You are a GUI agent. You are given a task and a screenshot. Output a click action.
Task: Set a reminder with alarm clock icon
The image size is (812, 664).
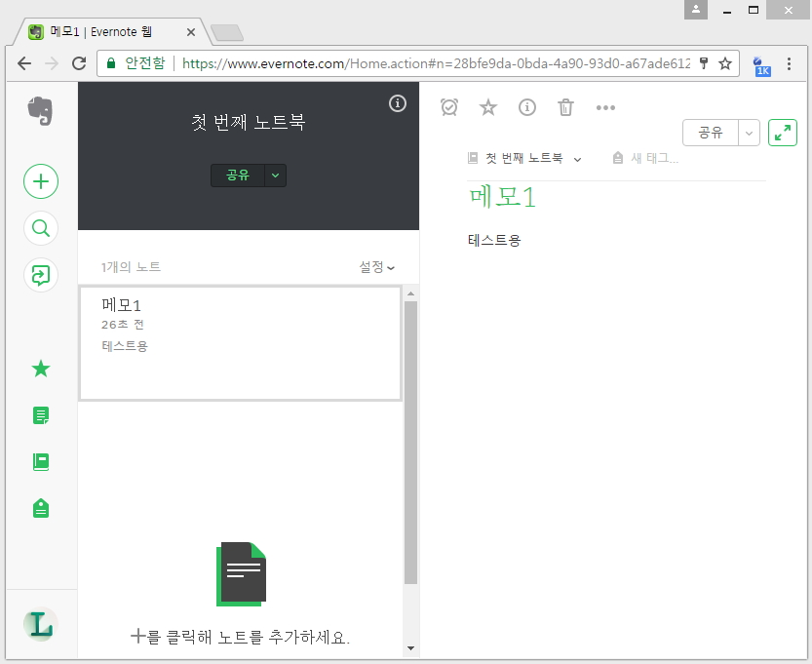tap(449, 107)
